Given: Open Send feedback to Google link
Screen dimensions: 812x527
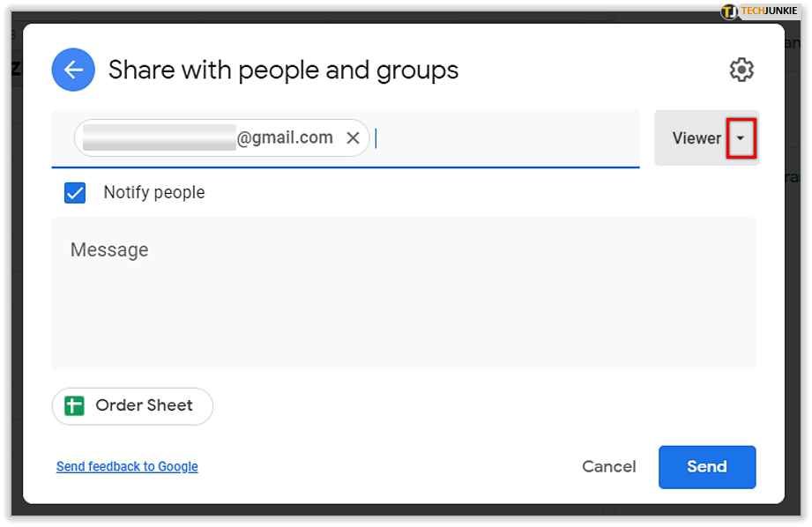Looking at the screenshot, I should [x=127, y=467].
